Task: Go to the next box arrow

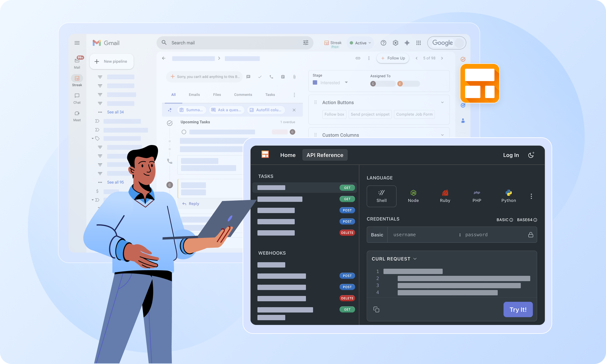Action: [x=442, y=58]
